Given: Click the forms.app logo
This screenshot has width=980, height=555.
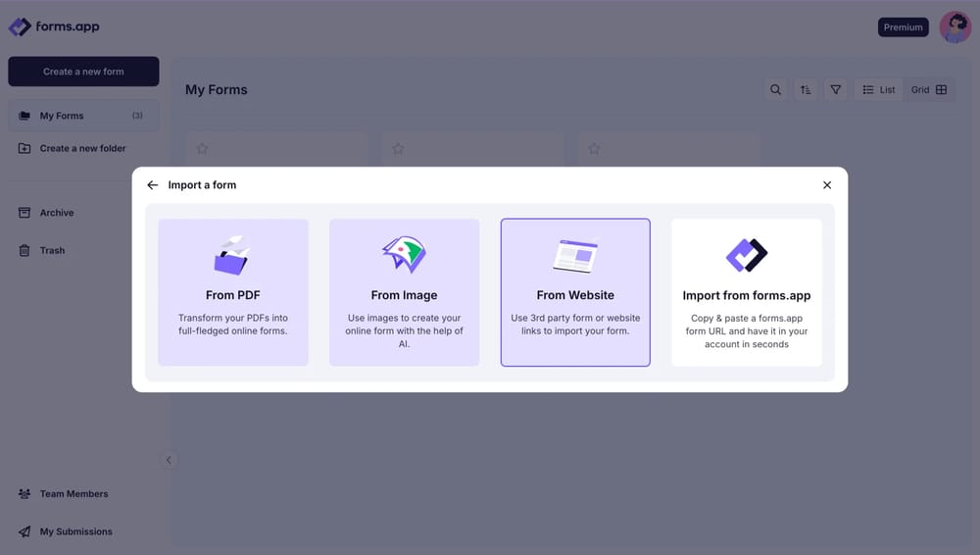Looking at the screenshot, I should coord(55,26).
